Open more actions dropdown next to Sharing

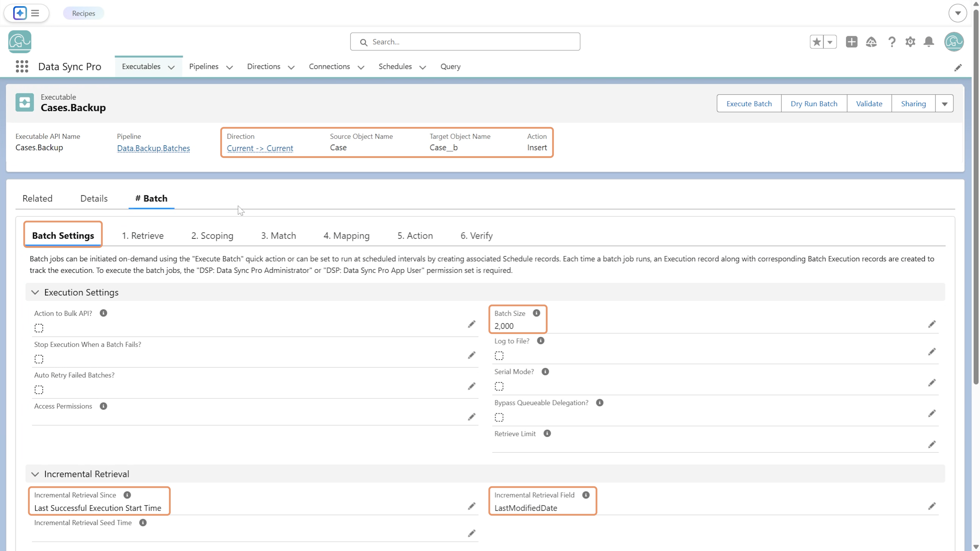click(x=944, y=104)
